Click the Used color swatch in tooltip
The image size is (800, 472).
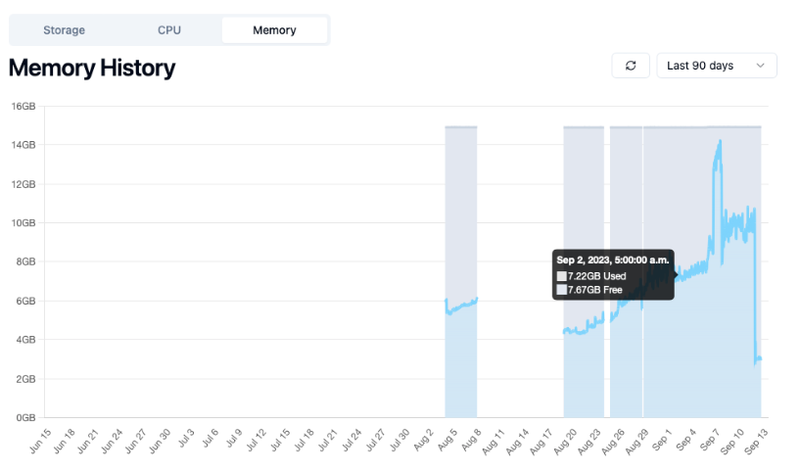562,275
